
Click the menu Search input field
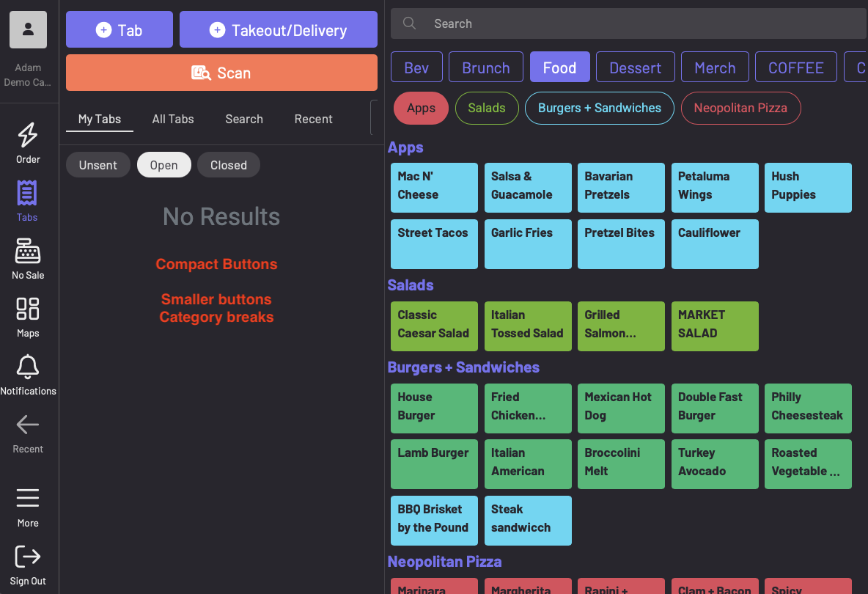coord(638,23)
